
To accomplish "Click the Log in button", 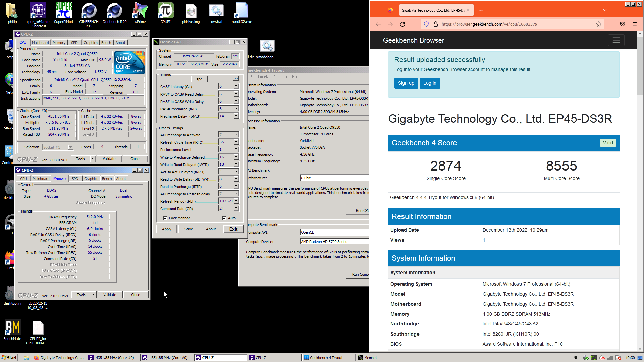I will 430,83.
